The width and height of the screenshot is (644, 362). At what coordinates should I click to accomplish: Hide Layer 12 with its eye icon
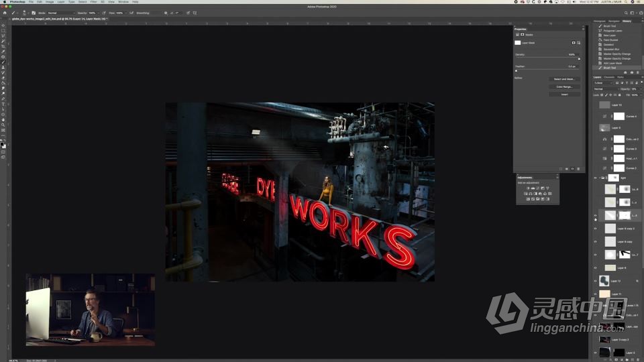click(595, 281)
